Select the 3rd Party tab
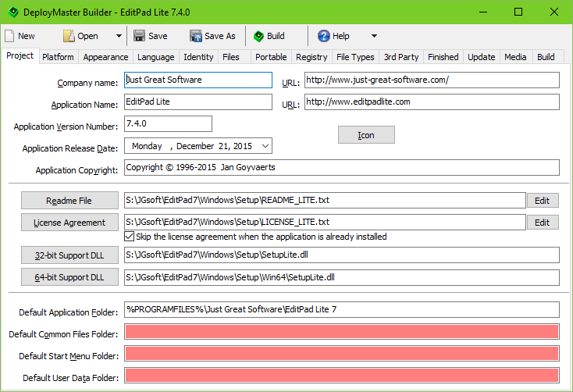Image resolution: width=573 pixels, height=392 pixels. pyautogui.click(x=401, y=57)
